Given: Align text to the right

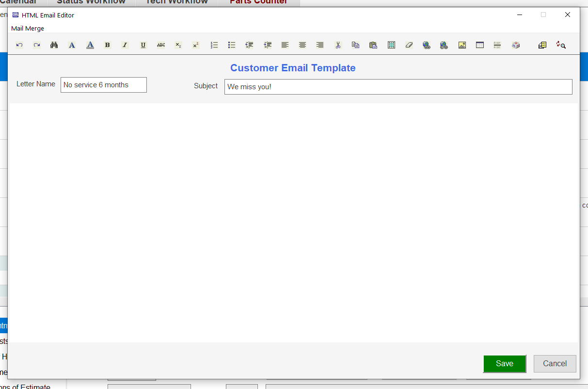Looking at the screenshot, I should 320,45.
